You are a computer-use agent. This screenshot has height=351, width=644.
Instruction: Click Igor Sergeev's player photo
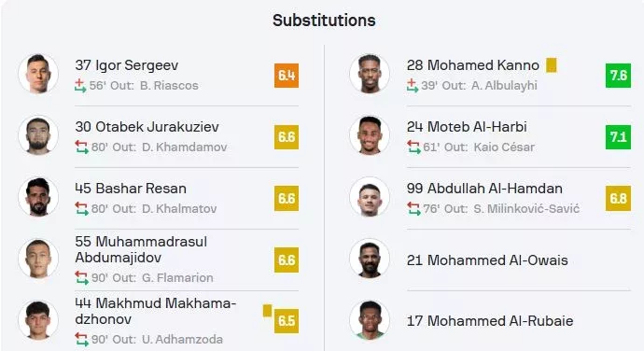[x=38, y=75]
